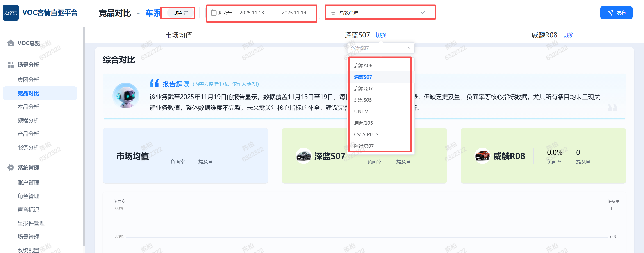Click 切换 link next to 威麟R08
Screen dimensions: 644x253
coord(568,35)
